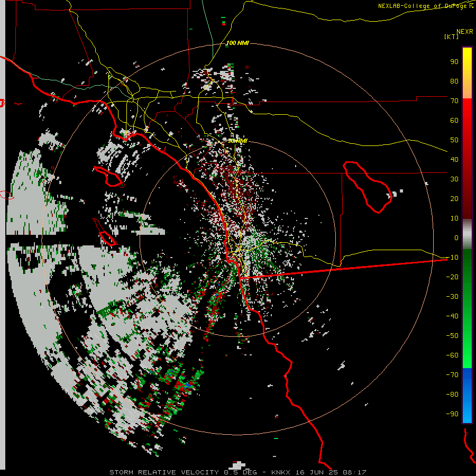Click the -40 value on the velocity scale

452,316
